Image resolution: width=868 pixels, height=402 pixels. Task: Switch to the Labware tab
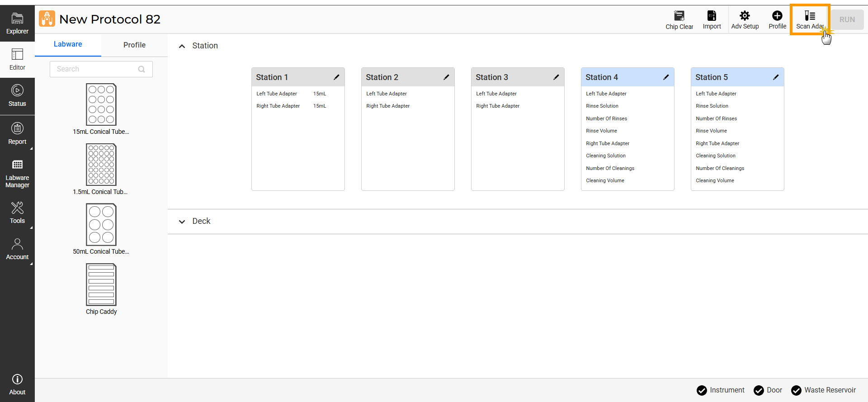pyautogui.click(x=68, y=44)
